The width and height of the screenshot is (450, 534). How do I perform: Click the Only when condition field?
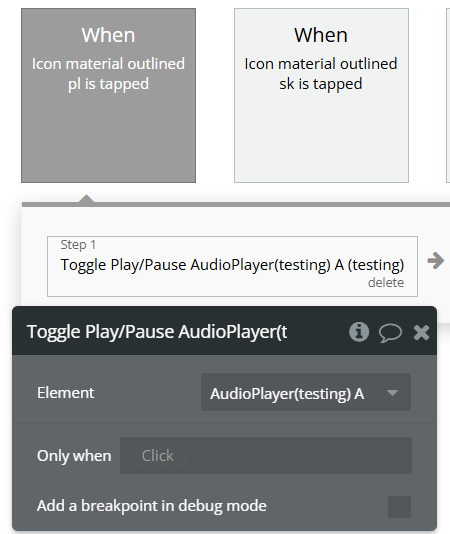(266, 456)
